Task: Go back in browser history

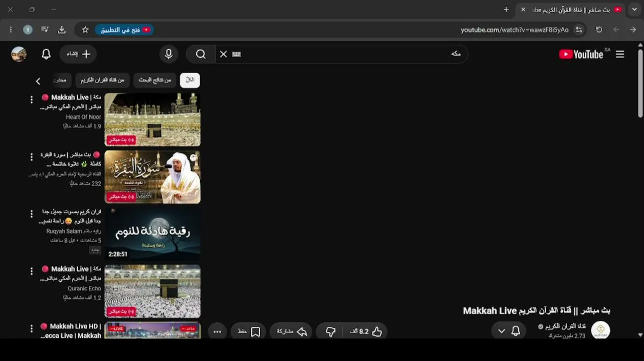Action: click(633, 30)
